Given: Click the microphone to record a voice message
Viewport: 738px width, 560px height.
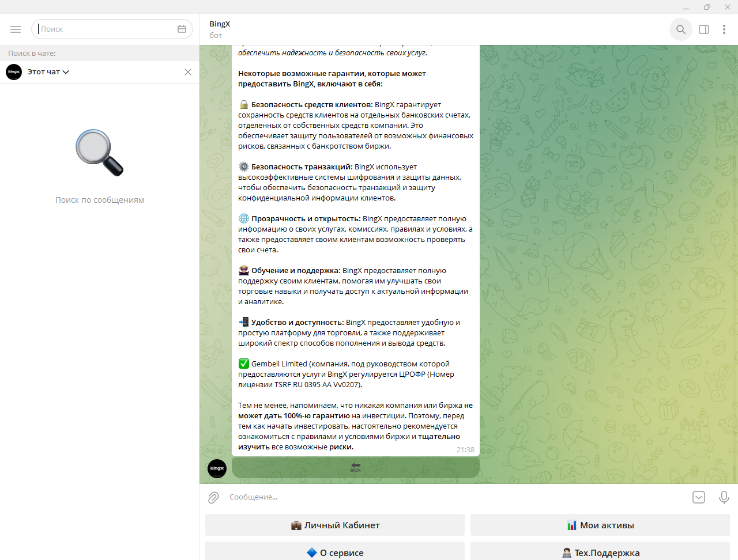Looking at the screenshot, I should pos(724,497).
